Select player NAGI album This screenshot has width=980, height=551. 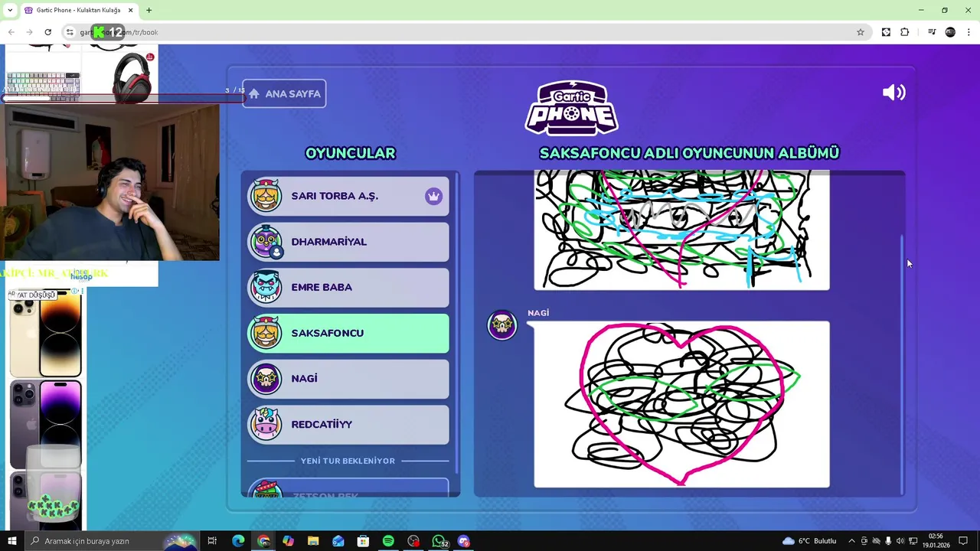click(x=348, y=379)
